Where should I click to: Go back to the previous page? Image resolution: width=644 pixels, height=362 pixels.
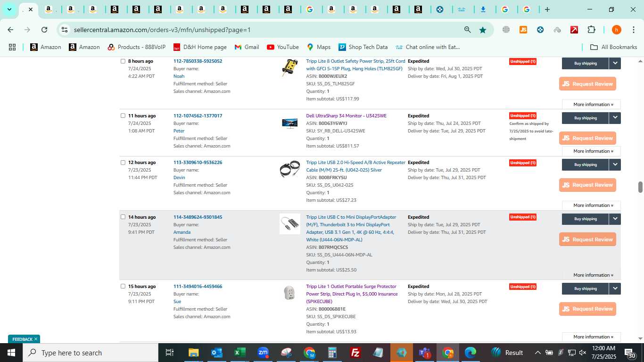[10, 30]
